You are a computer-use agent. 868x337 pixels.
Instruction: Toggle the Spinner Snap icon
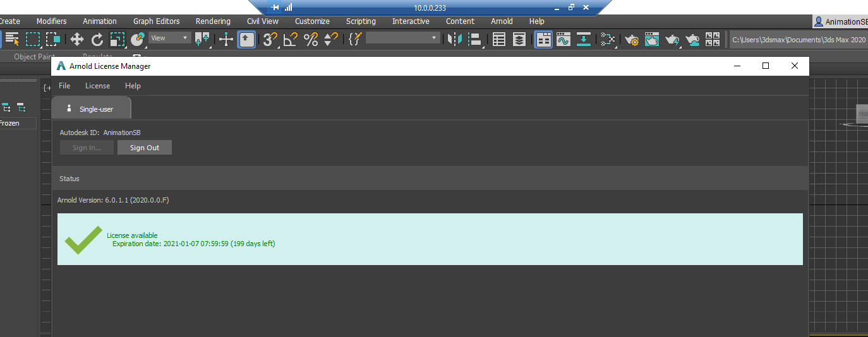point(331,39)
